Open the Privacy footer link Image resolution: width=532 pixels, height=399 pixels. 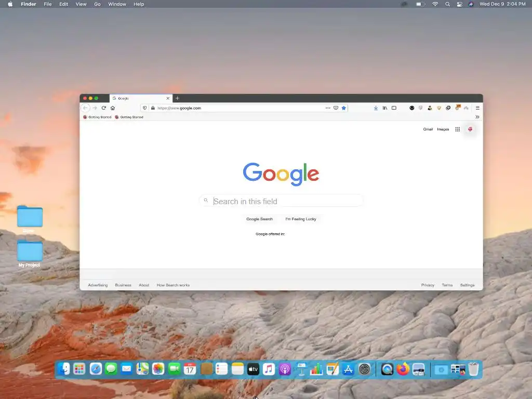click(428, 285)
